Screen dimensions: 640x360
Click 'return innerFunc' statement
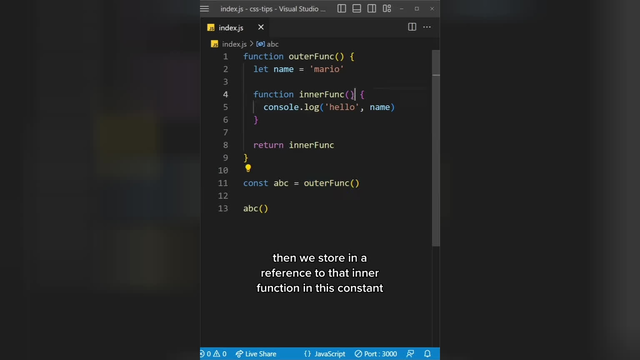(293, 145)
